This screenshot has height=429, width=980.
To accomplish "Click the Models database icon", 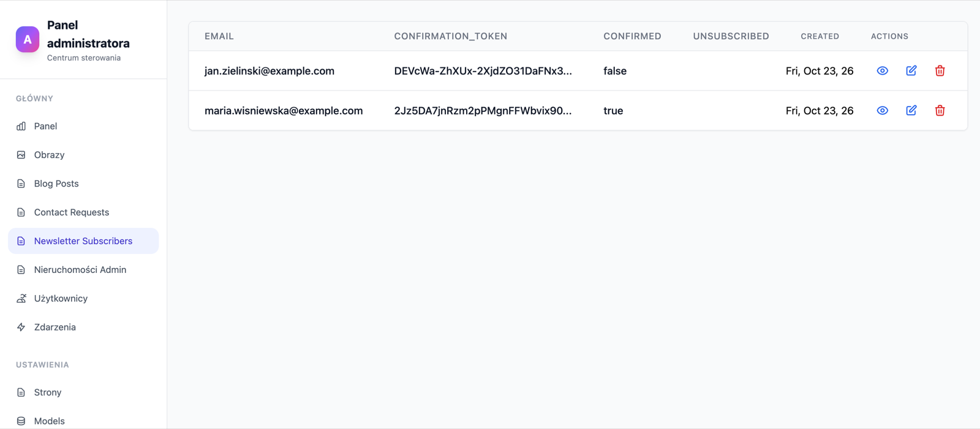I will 21,421.
